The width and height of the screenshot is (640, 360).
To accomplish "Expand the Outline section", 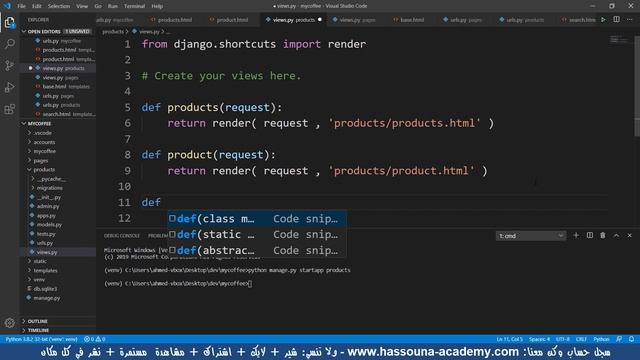I will pyautogui.click(x=58, y=321).
